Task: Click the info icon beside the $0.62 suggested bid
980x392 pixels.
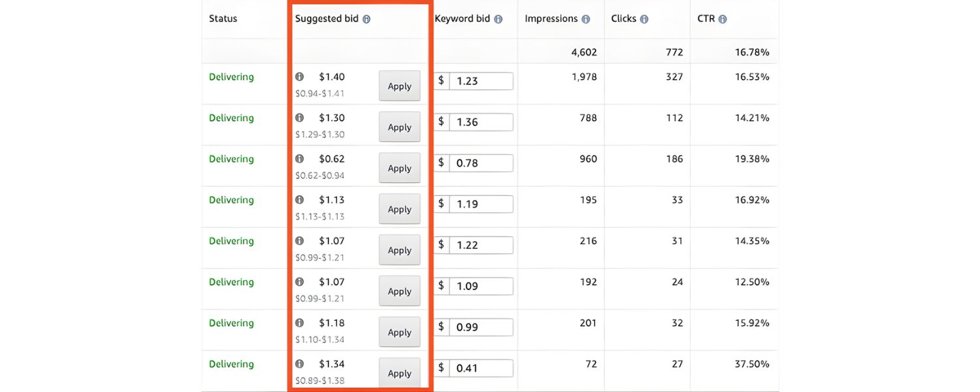Action: [x=300, y=159]
